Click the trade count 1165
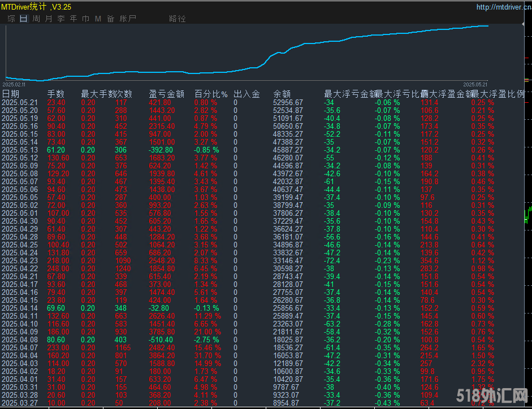 pos(123,347)
